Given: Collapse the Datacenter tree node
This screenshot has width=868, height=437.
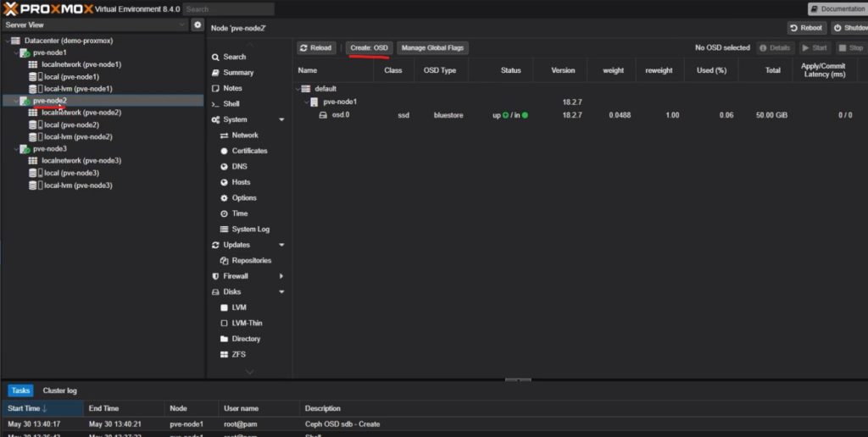Looking at the screenshot, I should (7, 41).
